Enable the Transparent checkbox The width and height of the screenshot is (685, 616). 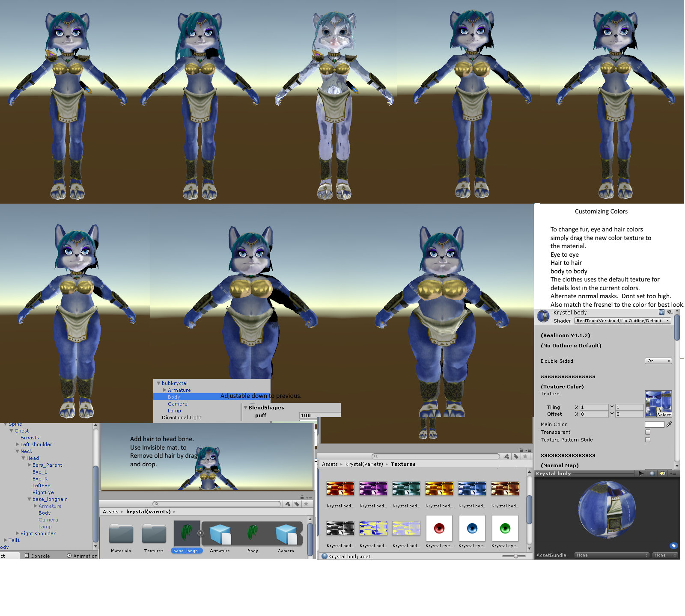[648, 432]
